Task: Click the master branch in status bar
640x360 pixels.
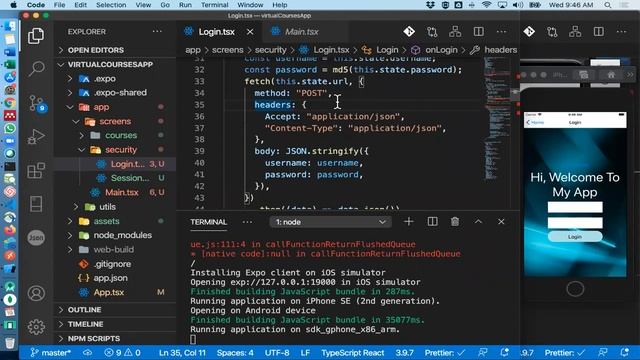Action: (x=51, y=353)
